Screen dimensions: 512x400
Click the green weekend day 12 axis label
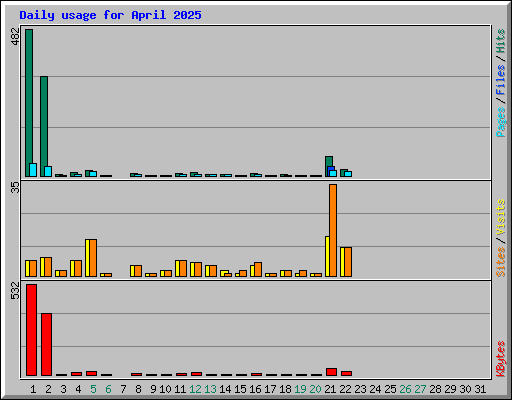coord(195,389)
